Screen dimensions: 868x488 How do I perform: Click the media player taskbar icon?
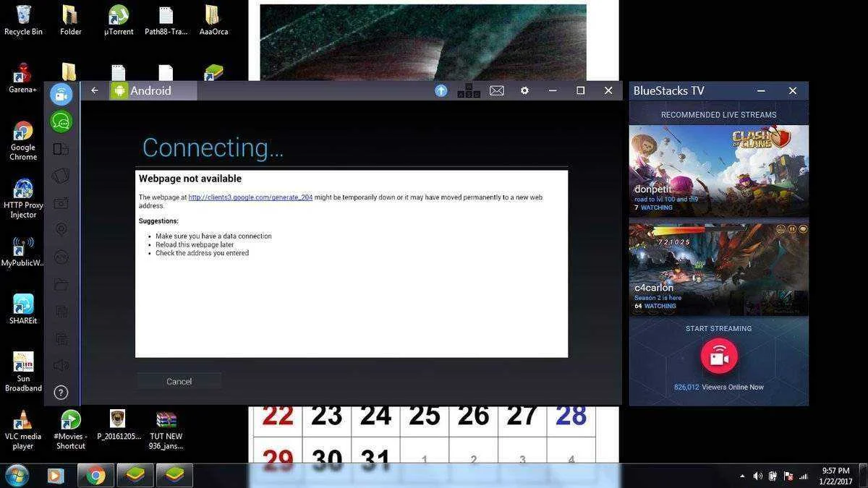(56, 475)
